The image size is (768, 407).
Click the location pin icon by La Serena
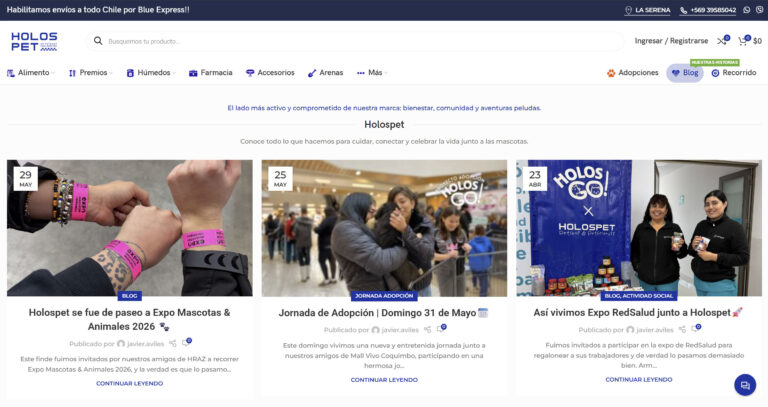pos(628,10)
